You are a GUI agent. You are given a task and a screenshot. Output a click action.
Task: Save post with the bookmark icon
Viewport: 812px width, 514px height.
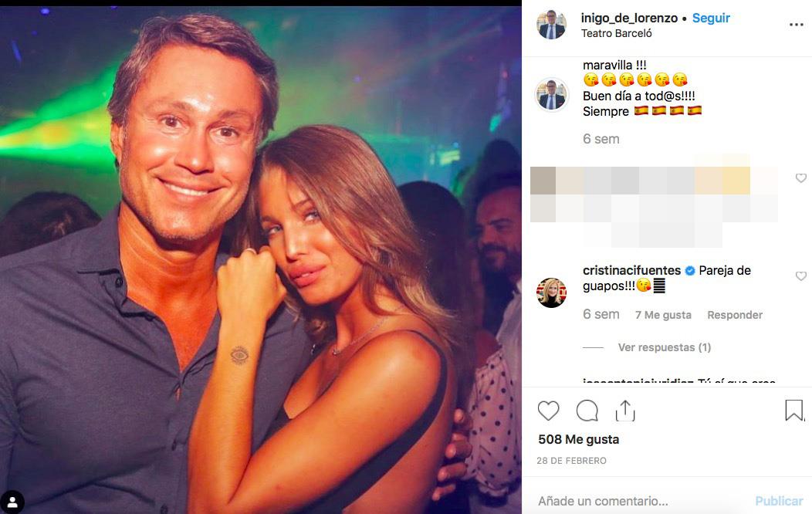[x=793, y=411]
